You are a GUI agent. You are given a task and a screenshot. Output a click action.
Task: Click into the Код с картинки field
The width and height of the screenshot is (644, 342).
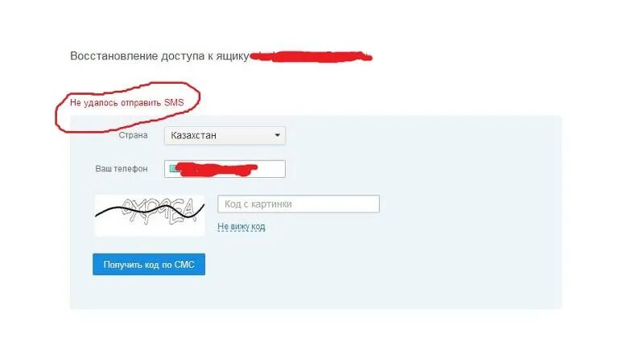(299, 204)
